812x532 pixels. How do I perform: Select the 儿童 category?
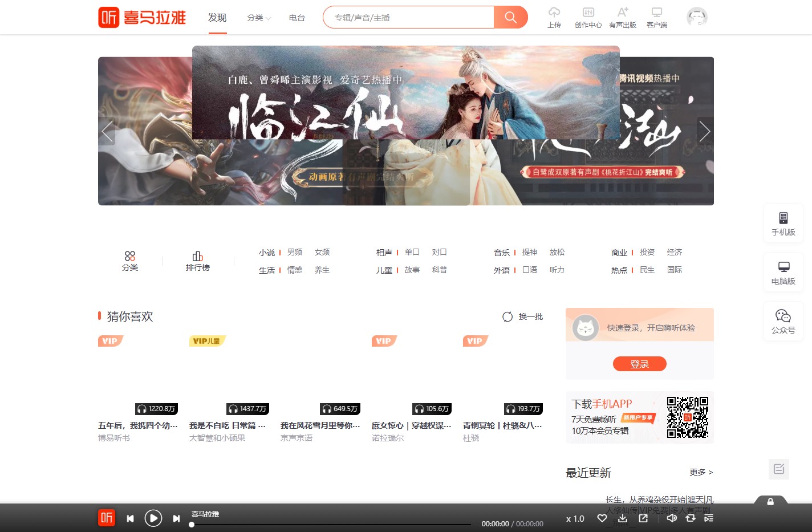tap(384, 270)
